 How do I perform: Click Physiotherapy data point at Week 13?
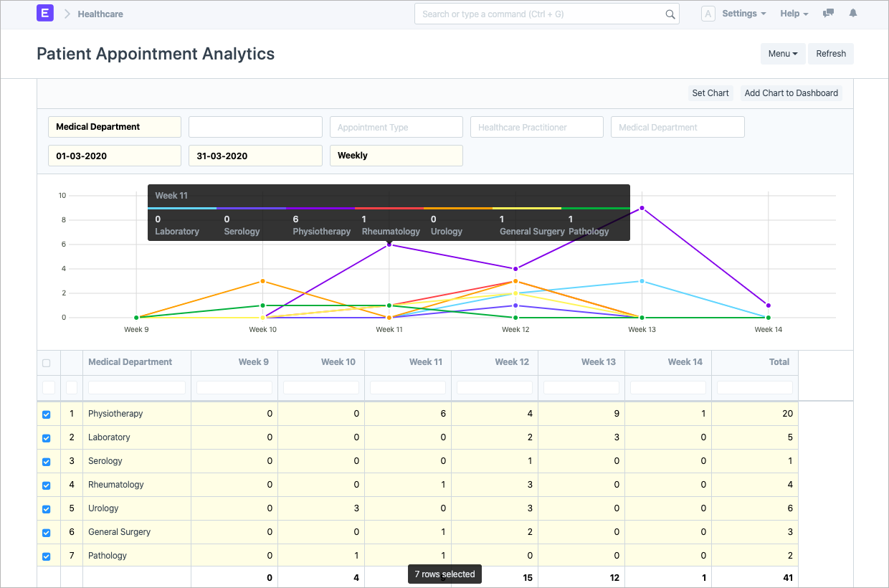[x=642, y=208]
